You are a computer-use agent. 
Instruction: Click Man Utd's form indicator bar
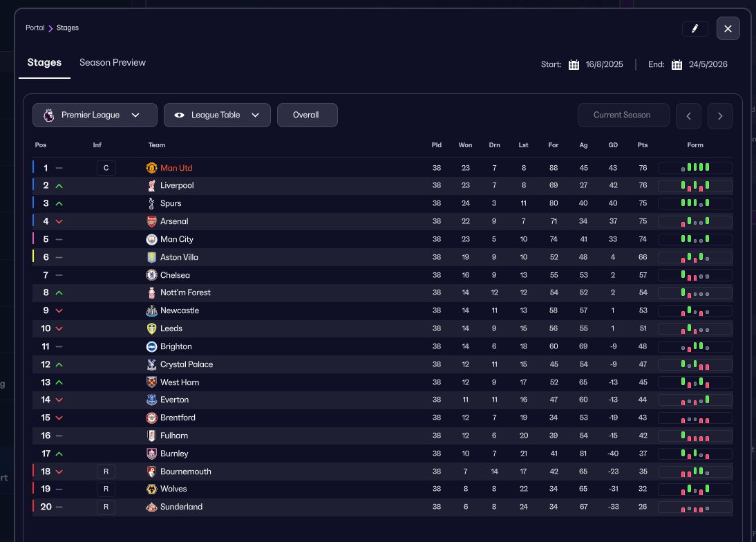click(x=695, y=168)
